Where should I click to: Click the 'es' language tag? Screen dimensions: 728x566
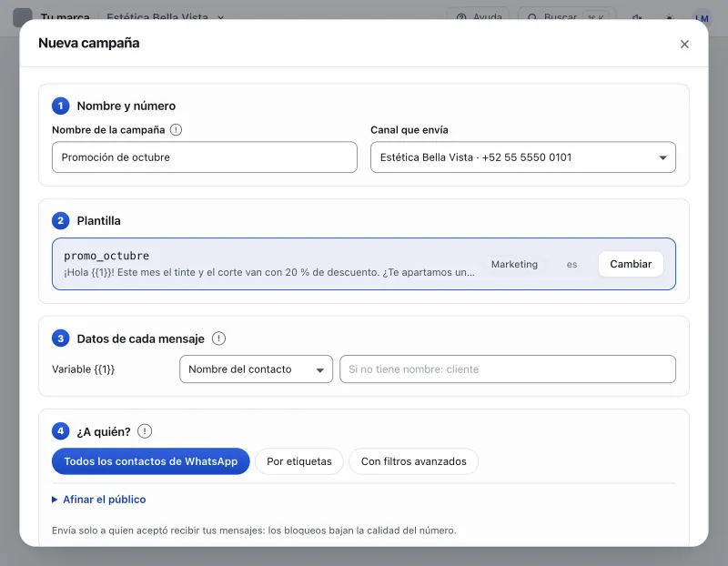571,264
